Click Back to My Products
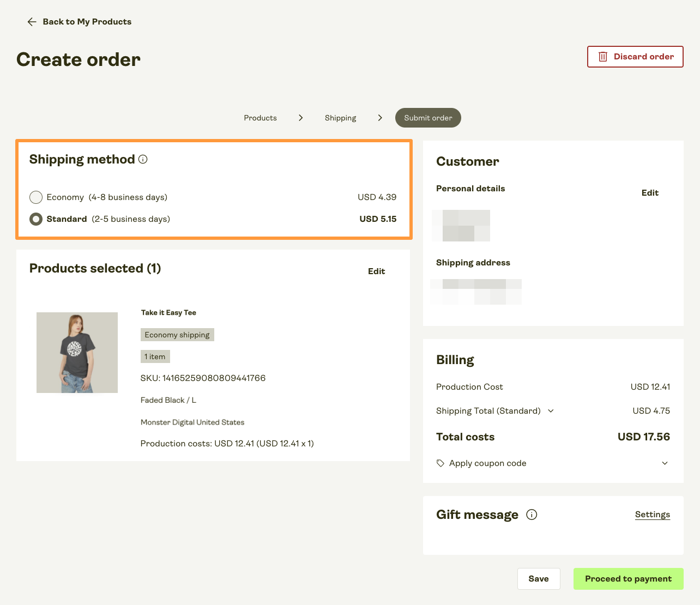 [87, 22]
